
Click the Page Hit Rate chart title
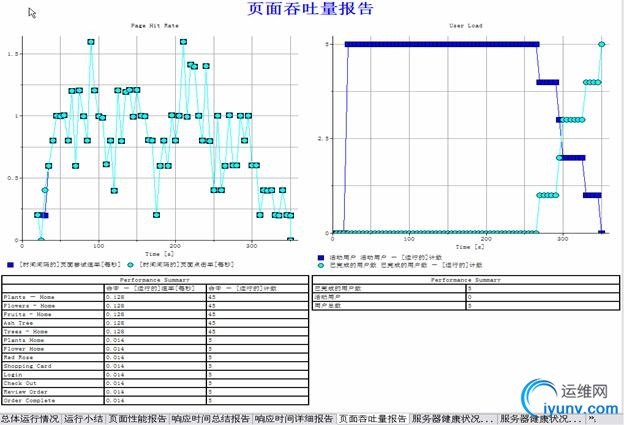click(155, 25)
